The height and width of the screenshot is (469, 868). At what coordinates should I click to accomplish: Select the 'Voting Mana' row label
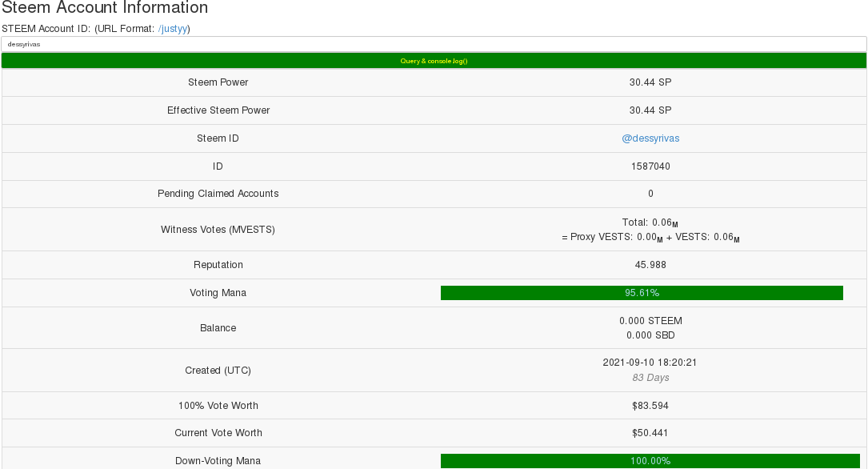tap(218, 293)
